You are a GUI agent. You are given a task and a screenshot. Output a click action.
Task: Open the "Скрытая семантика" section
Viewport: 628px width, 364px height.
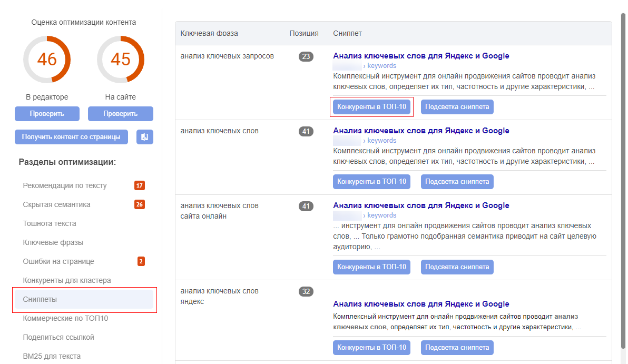[56, 204]
